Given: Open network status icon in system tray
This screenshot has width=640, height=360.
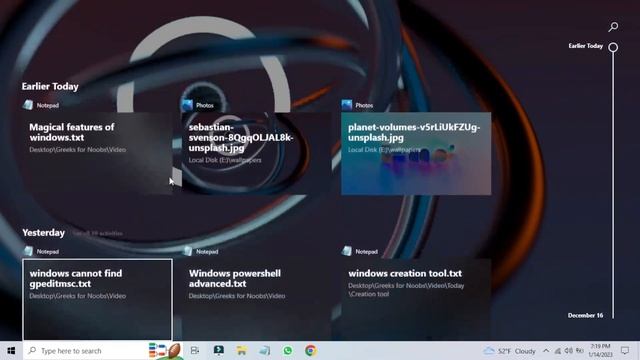Looking at the screenshot, I should pyautogui.click(x=558, y=351).
